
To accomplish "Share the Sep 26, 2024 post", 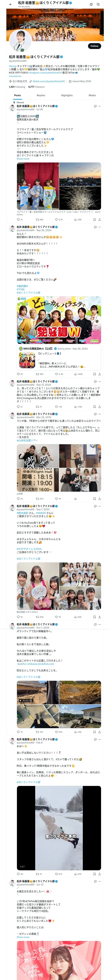I will [x=99, y=374].
